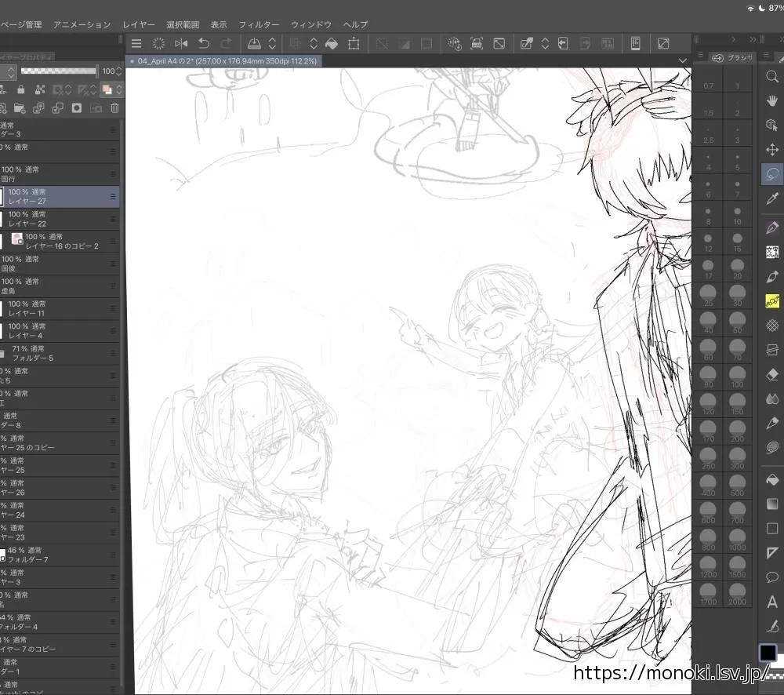Toggle lock transparent pixels icon
This screenshot has height=695, width=784.
tap(40, 89)
